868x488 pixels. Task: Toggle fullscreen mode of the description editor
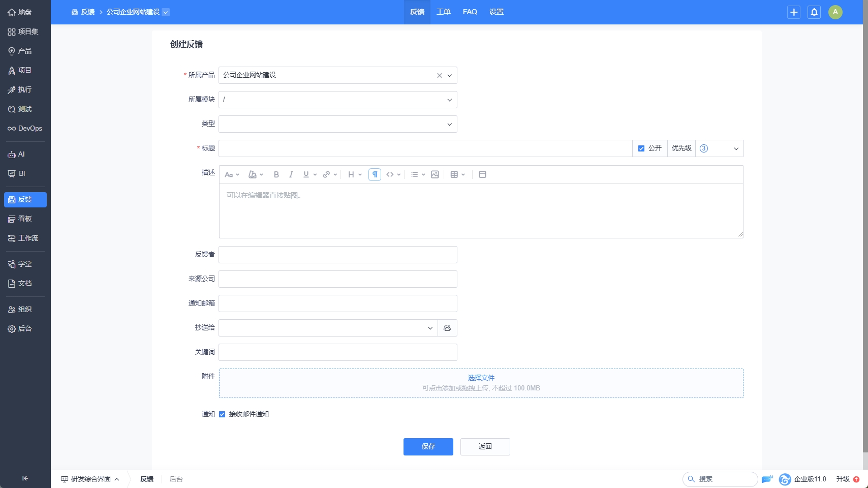483,174
